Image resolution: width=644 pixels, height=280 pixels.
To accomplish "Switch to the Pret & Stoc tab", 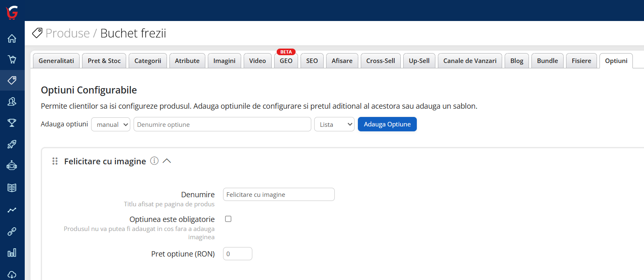I will click(104, 61).
